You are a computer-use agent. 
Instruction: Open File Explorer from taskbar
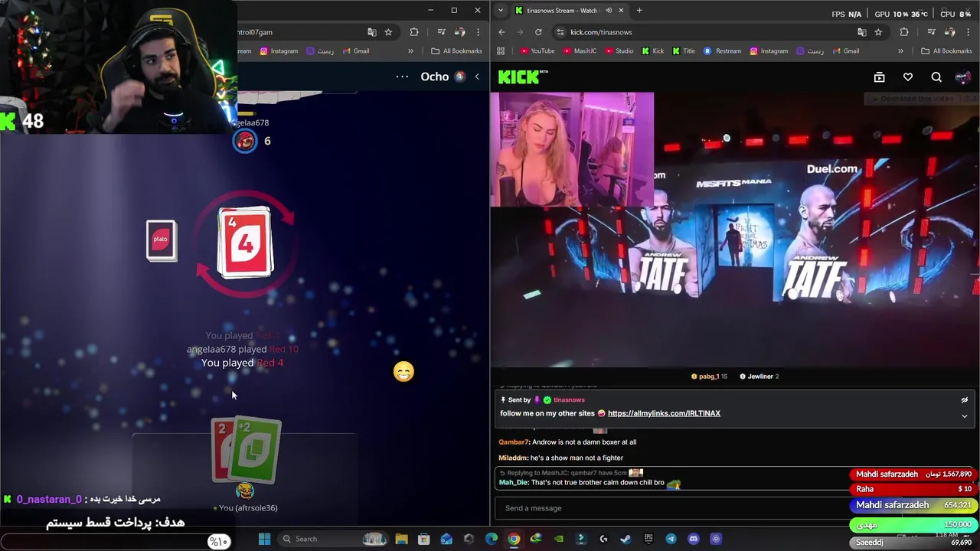click(401, 539)
